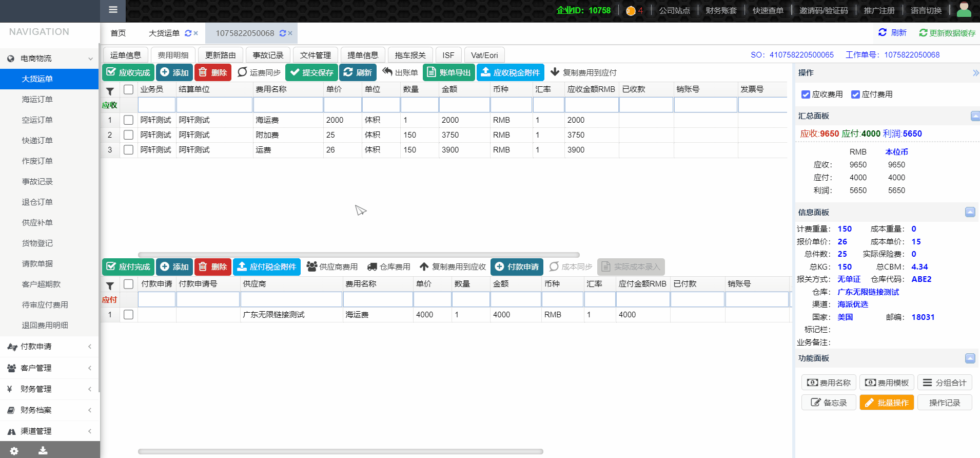Image resolution: width=980 pixels, height=458 pixels.
Task: Expand the 渠道管理 navigation group
Action: pyautogui.click(x=49, y=431)
